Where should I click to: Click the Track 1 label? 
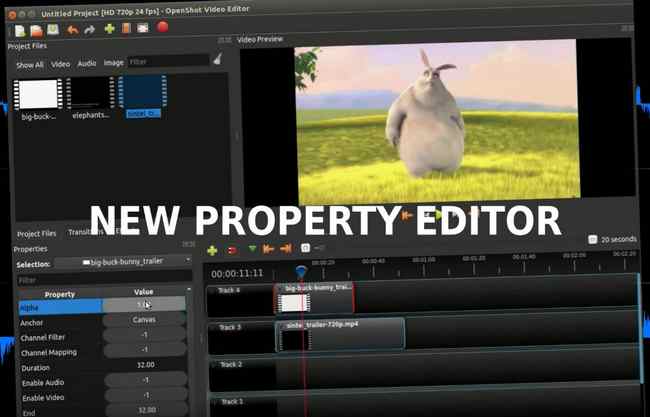(232, 402)
